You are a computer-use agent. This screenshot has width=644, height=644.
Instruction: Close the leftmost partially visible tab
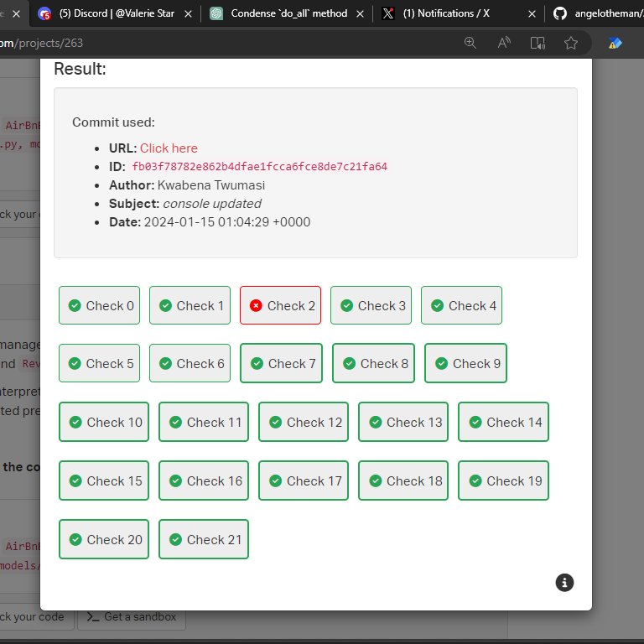[17, 14]
